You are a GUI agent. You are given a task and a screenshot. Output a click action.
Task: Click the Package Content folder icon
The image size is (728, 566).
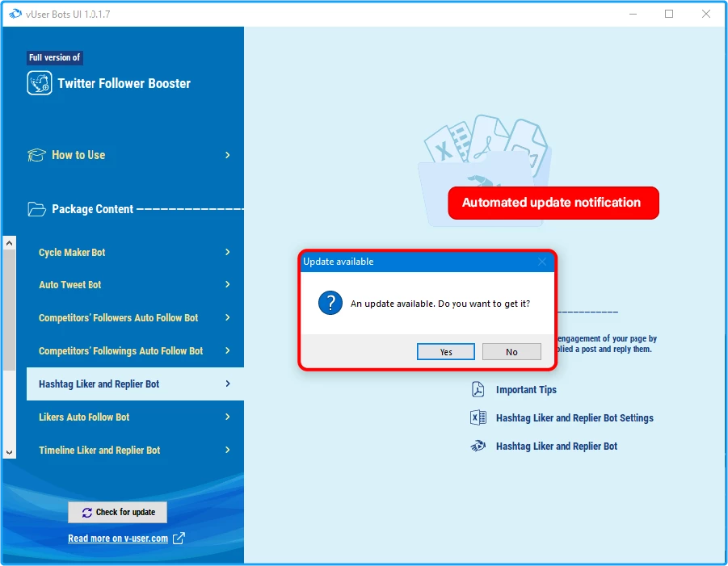pos(36,209)
